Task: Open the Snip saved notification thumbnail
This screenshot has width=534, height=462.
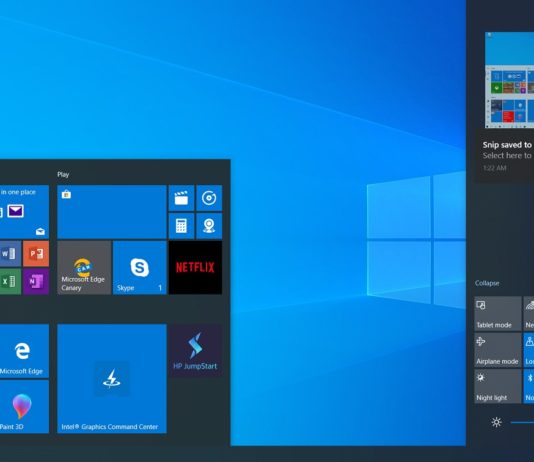Action: (509, 80)
